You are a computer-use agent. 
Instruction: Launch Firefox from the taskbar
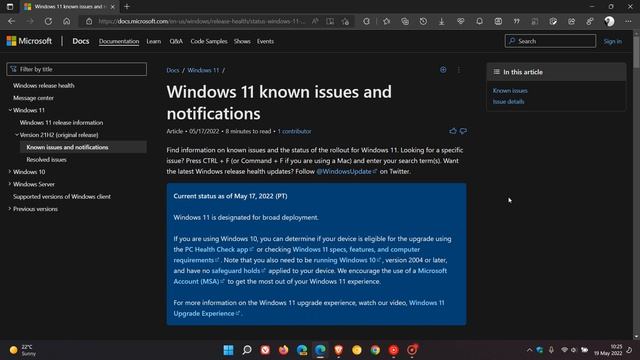[x=283, y=350]
